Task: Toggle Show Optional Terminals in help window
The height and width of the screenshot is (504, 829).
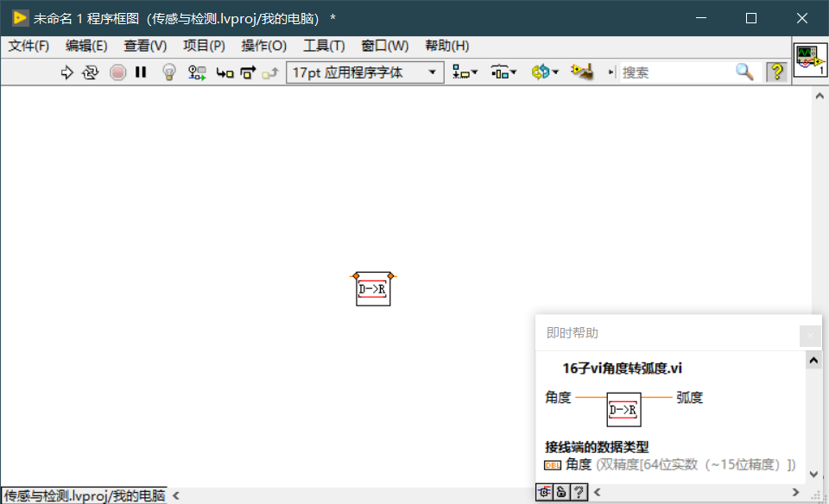Action: [543, 493]
